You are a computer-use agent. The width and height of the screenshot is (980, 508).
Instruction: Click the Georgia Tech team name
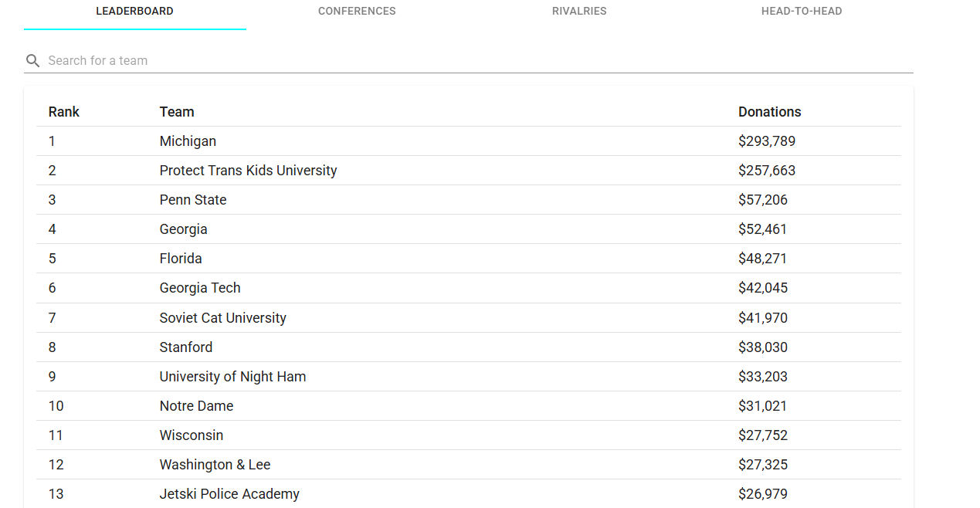(x=200, y=288)
